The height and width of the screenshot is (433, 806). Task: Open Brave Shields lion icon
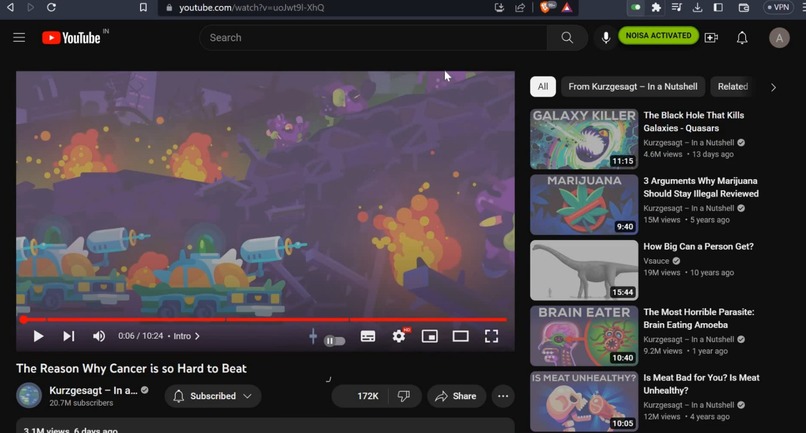coord(547,7)
